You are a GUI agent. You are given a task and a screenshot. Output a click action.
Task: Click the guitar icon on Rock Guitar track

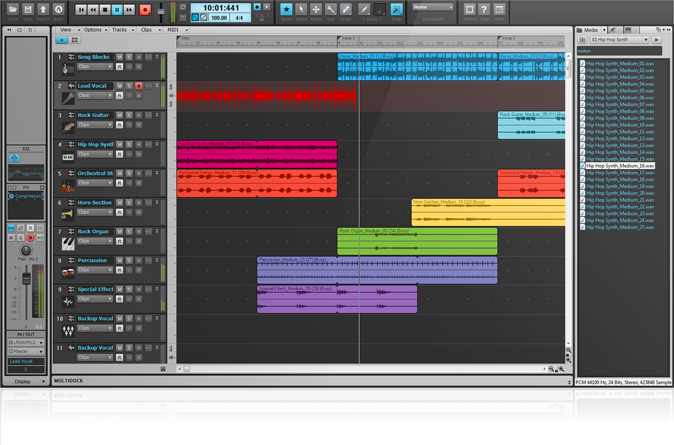click(x=68, y=127)
